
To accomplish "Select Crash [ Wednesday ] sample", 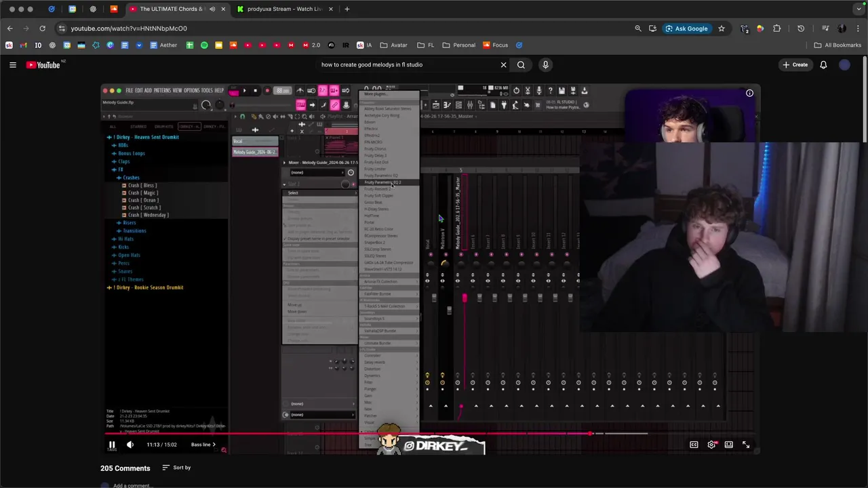I will click(x=148, y=215).
